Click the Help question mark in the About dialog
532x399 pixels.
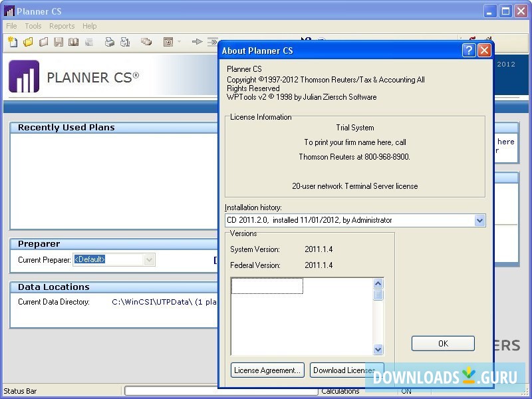(469, 51)
